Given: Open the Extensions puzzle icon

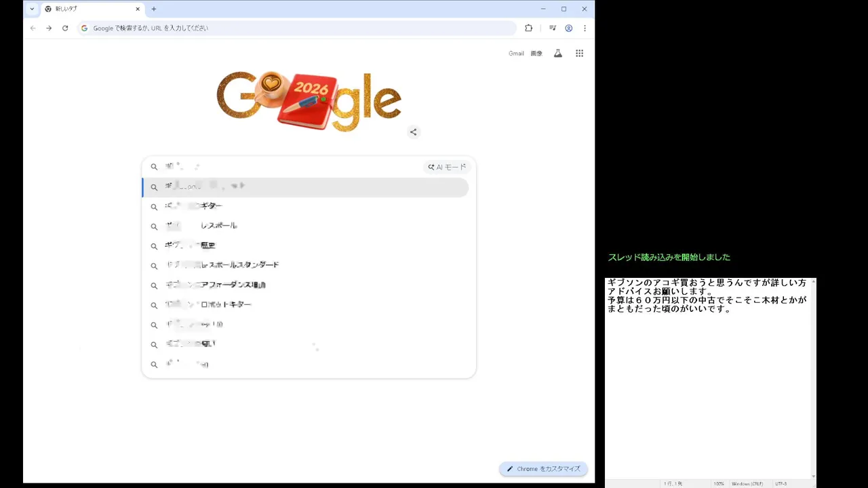Looking at the screenshot, I should [529, 28].
